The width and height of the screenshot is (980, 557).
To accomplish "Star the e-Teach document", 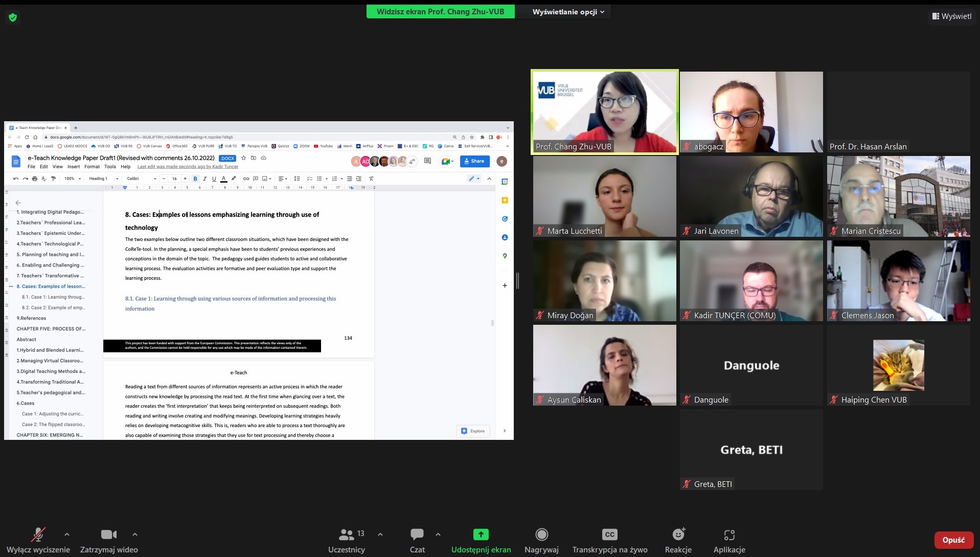I will (x=244, y=158).
